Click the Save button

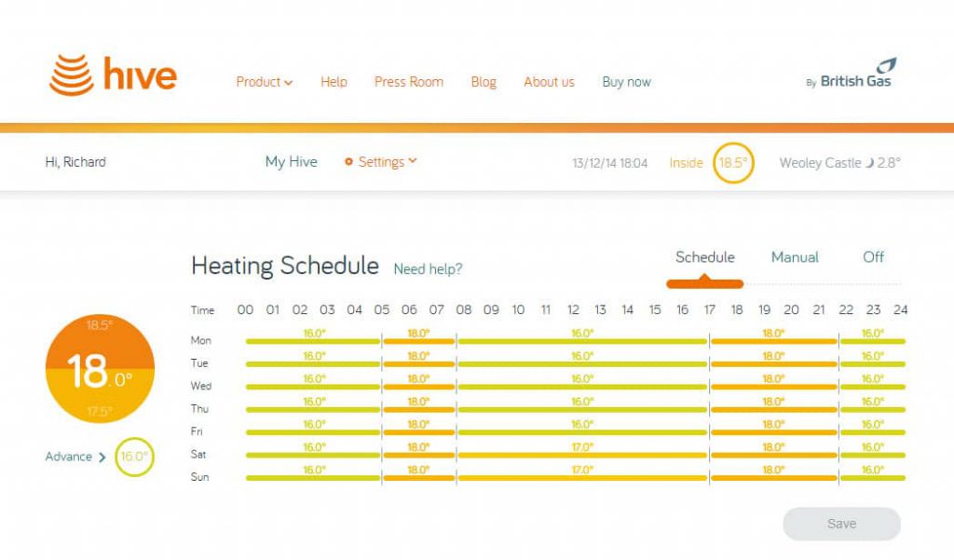pyautogui.click(x=841, y=524)
